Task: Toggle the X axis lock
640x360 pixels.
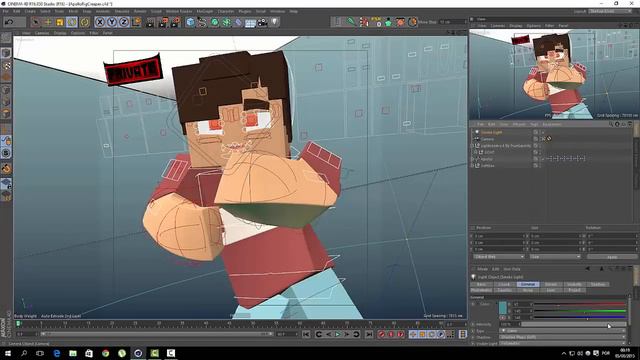Action: [100, 22]
